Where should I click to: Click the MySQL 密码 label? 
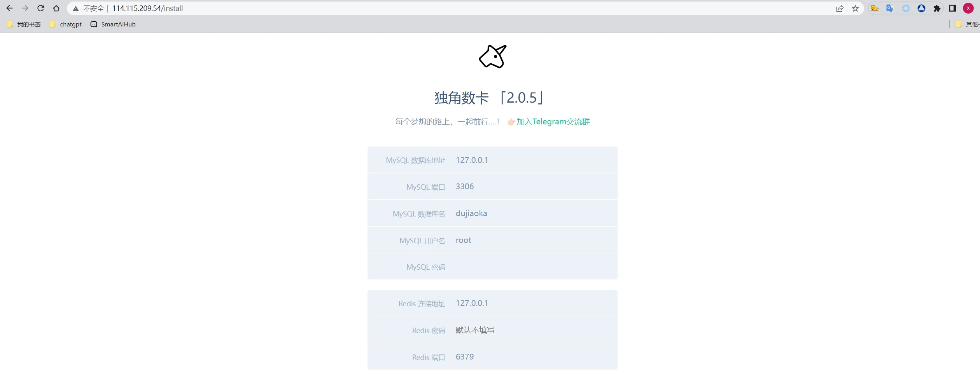[x=425, y=267]
